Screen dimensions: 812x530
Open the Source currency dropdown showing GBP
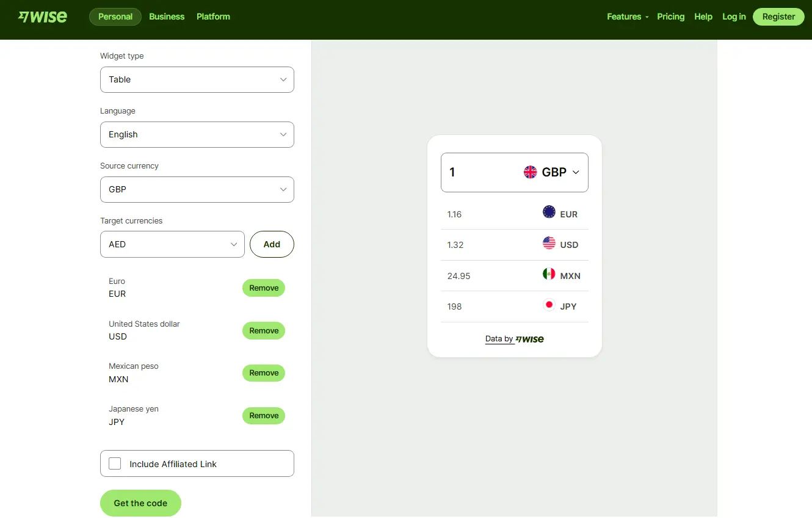197,189
